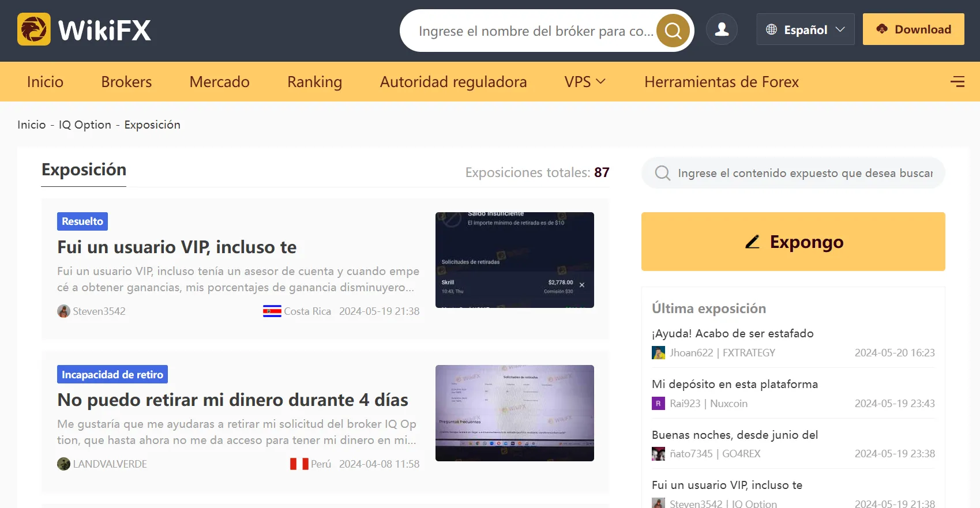Open '¡Ayuda! Acabo de ser estafado' exposure
This screenshot has width=980, height=508.
tap(733, 333)
